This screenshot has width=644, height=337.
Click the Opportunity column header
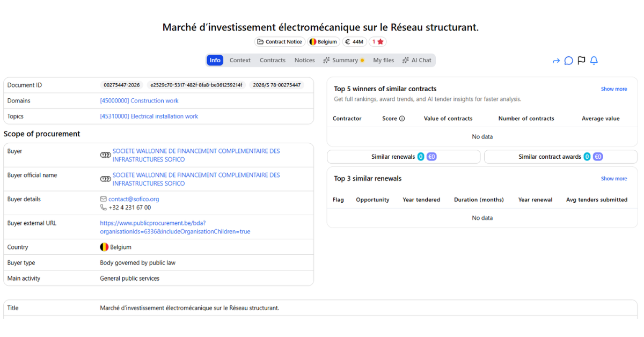tap(372, 200)
